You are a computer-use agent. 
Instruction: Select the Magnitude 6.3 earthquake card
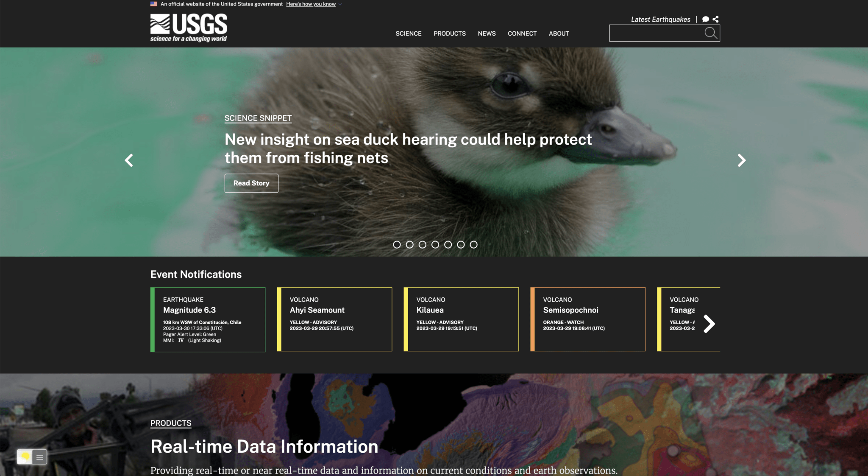pos(208,319)
